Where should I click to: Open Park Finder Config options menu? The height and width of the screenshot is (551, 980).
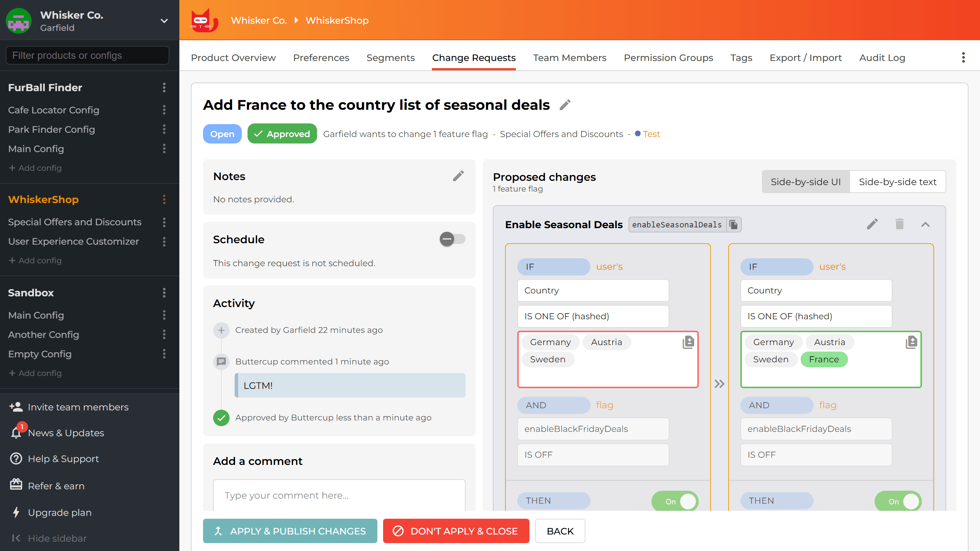coord(164,129)
